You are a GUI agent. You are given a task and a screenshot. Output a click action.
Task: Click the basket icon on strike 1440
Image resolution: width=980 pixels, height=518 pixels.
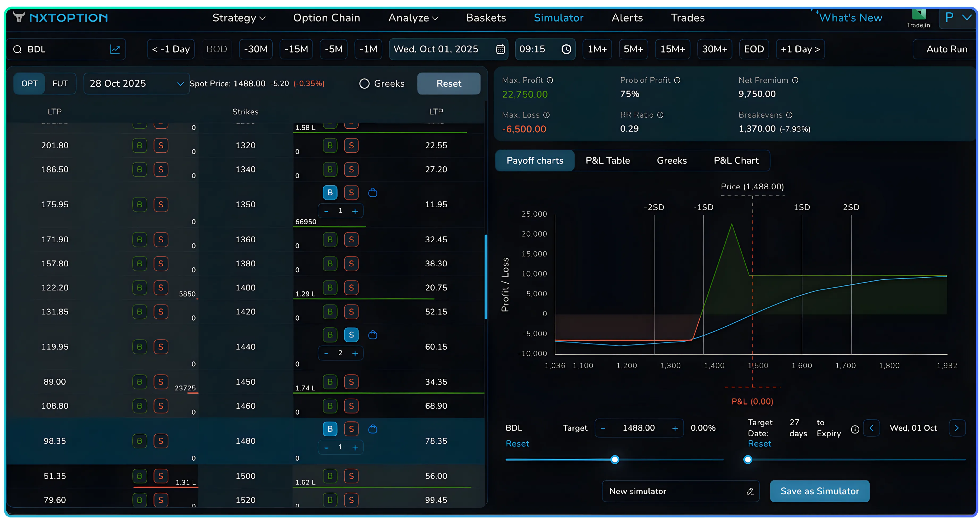[x=372, y=335]
